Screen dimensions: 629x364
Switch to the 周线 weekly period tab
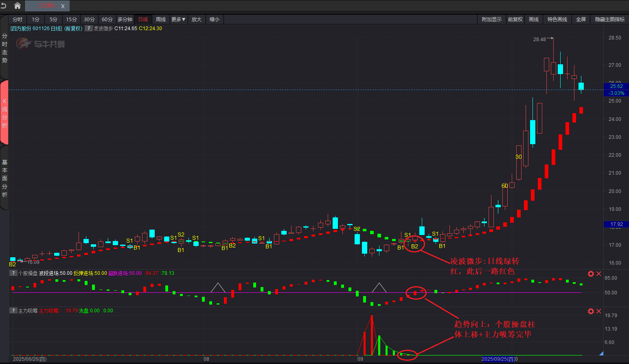(161, 20)
